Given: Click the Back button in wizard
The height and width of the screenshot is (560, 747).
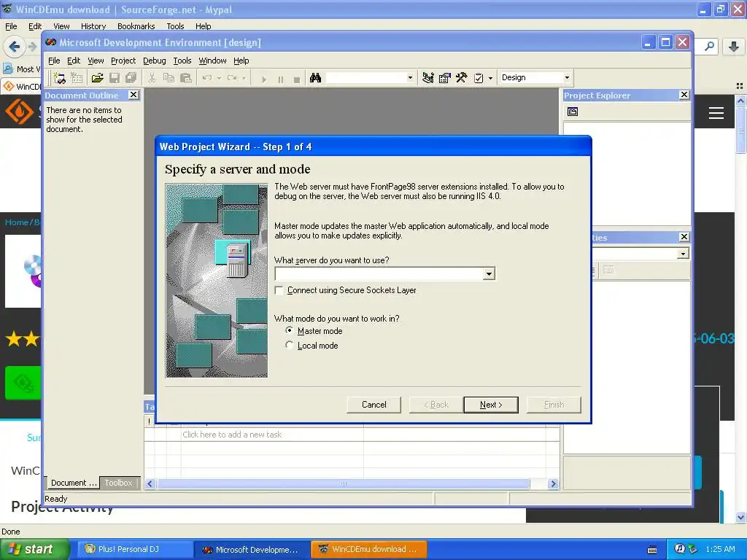Looking at the screenshot, I should 436,405.
